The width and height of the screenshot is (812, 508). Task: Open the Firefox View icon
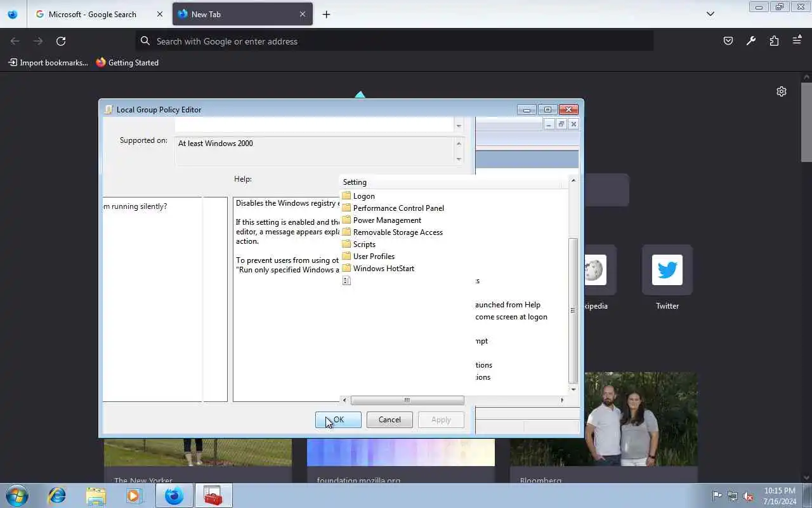point(13,14)
